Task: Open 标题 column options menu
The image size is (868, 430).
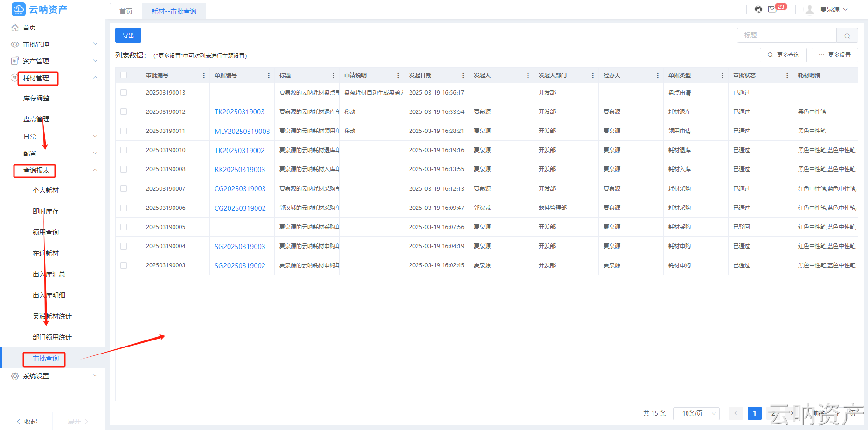Action: [x=333, y=76]
